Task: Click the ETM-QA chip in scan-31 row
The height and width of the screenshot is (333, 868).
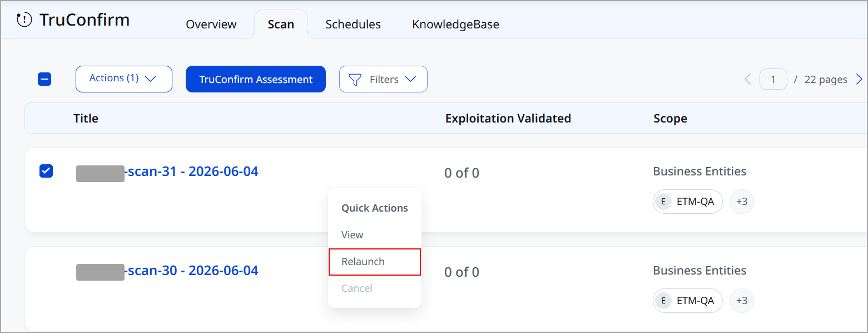Action: click(688, 202)
